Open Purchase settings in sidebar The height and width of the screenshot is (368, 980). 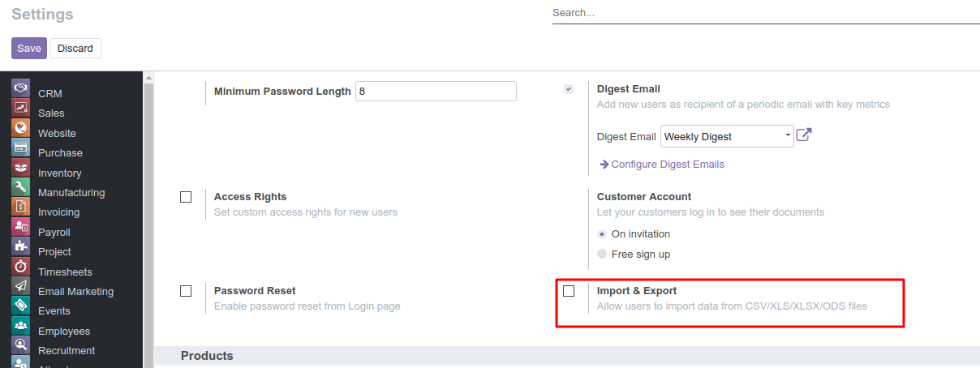coord(60,153)
